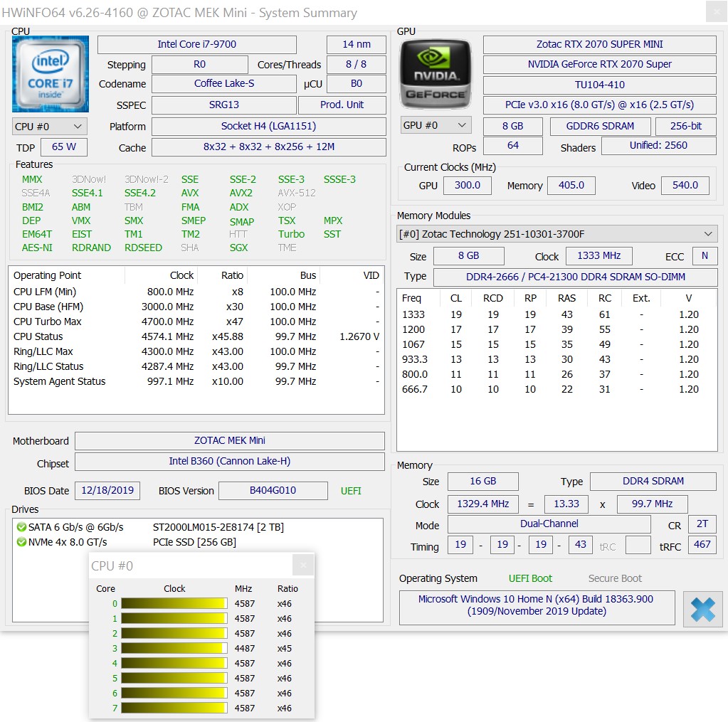Screen dimensions: 728x722
Task: Click the Intel Core i7 logo
Action: (50, 74)
